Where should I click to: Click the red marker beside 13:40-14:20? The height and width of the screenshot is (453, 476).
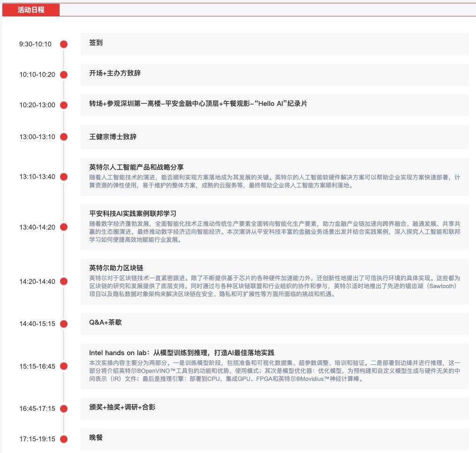pyautogui.click(x=64, y=227)
